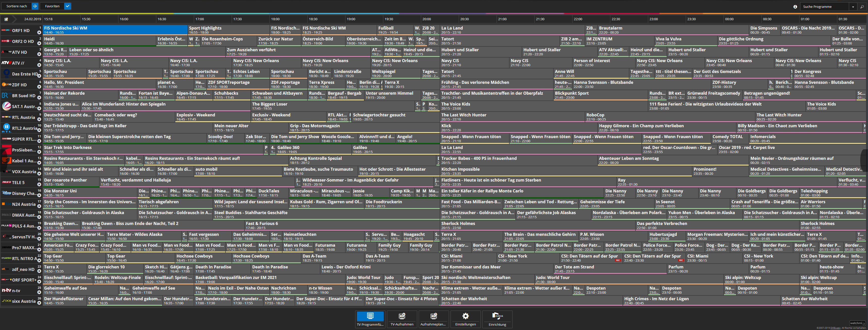Select Steel Buddies - Stahlharte Geschäfte on DMAX
868x330 pixels.
[x=326, y=215]
